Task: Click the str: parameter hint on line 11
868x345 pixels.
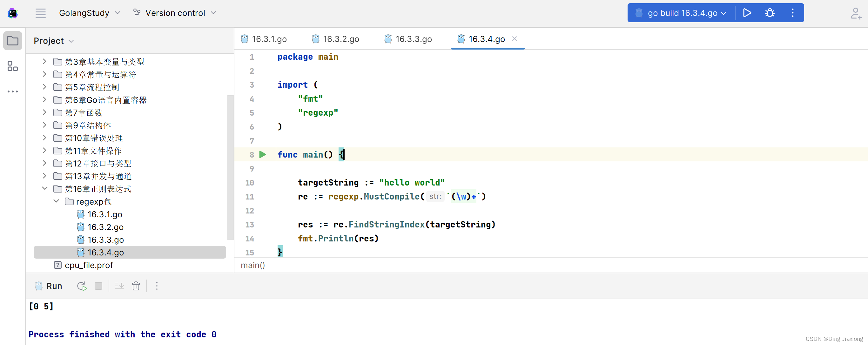Action: (435, 196)
